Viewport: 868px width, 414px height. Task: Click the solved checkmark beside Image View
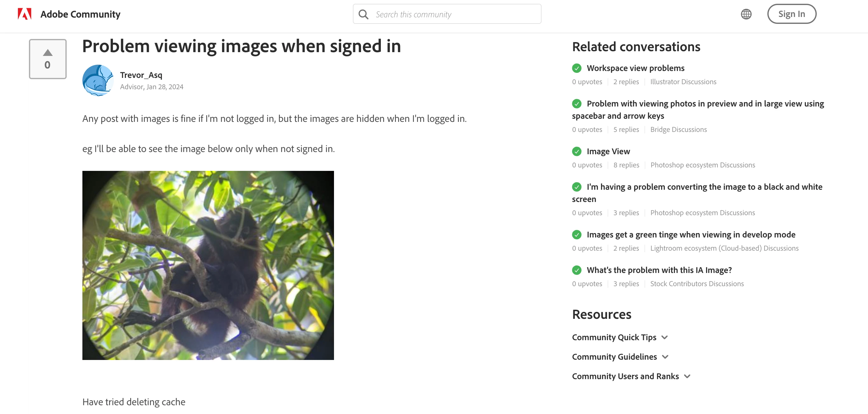(x=576, y=151)
